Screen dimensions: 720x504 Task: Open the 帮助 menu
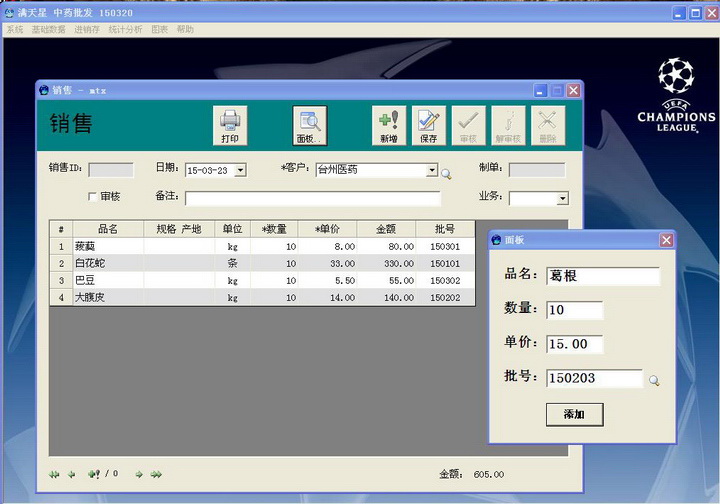pos(185,29)
